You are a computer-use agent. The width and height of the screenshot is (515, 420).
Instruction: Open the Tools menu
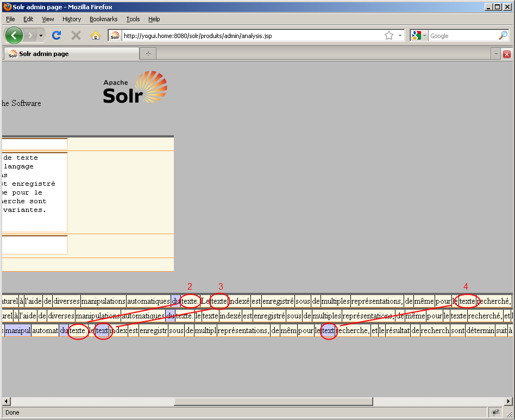coord(133,19)
